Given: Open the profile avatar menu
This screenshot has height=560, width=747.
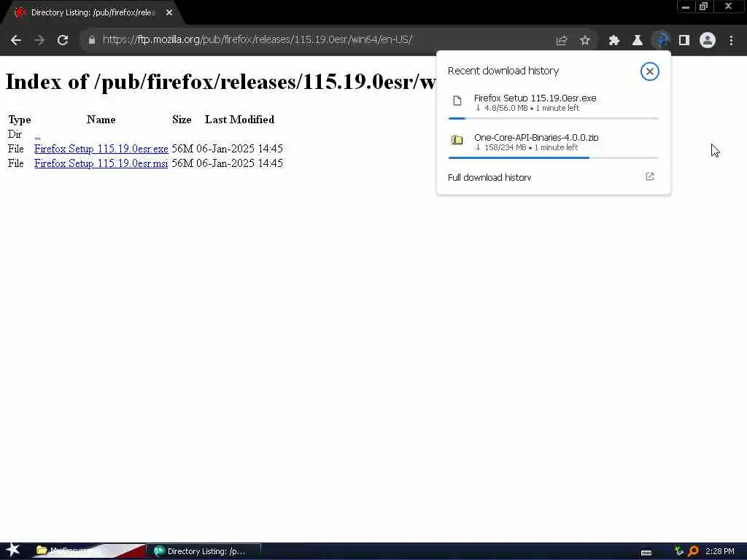Looking at the screenshot, I should pos(708,41).
